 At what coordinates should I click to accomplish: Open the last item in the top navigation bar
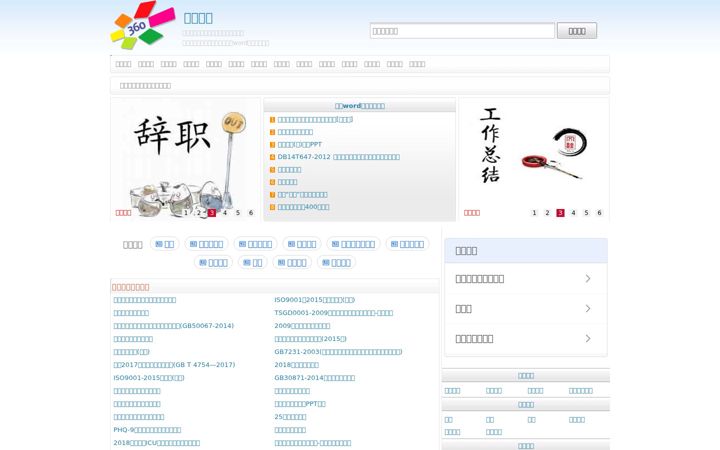pyautogui.click(x=417, y=64)
